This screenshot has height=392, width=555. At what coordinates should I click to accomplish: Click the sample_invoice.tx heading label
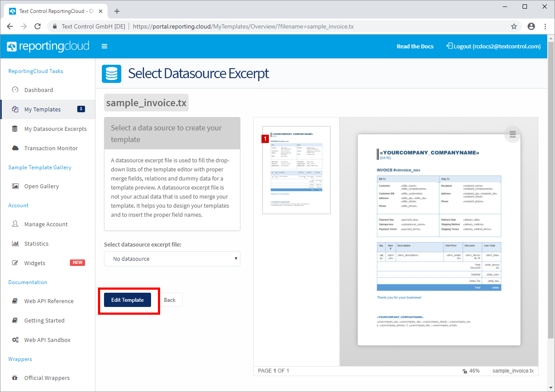(x=146, y=103)
